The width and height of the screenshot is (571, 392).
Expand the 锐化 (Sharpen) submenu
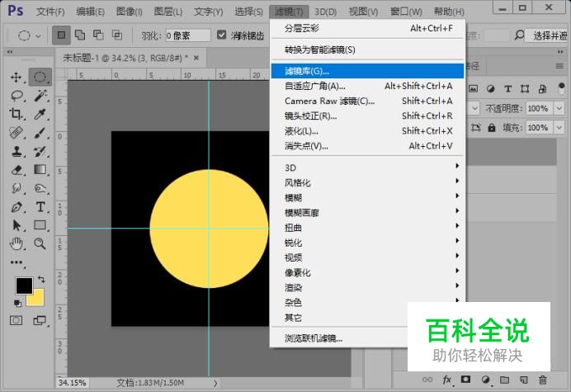pos(367,243)
